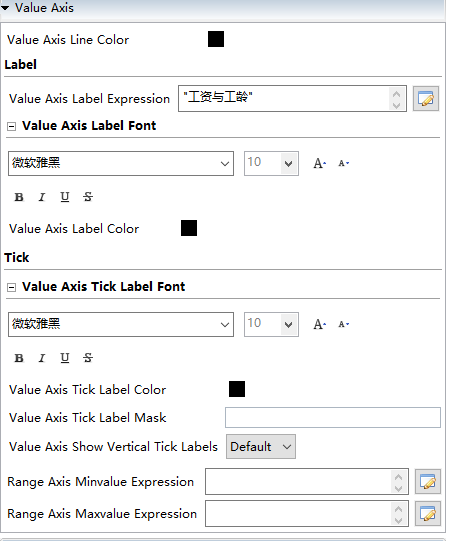The image size is (455, 541).
Task: Toggle bold for Tick Label Font
Action: tap(19, 358)
